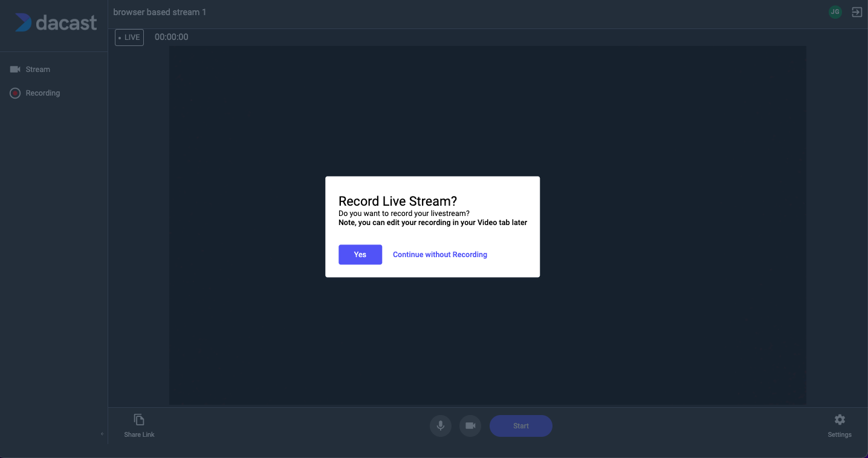The image size is (868, 458).
Task: Click the logout icon in the top bar
Action: pos(857,11)
